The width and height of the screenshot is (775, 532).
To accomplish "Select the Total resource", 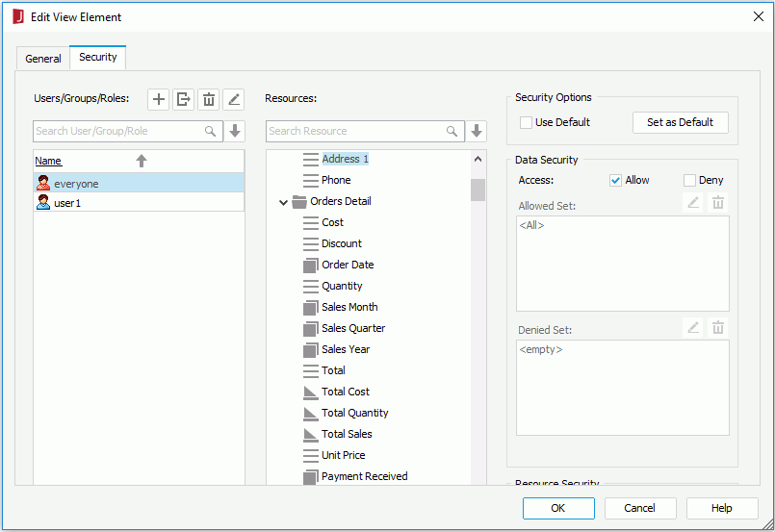I will (x=334, y=371).
